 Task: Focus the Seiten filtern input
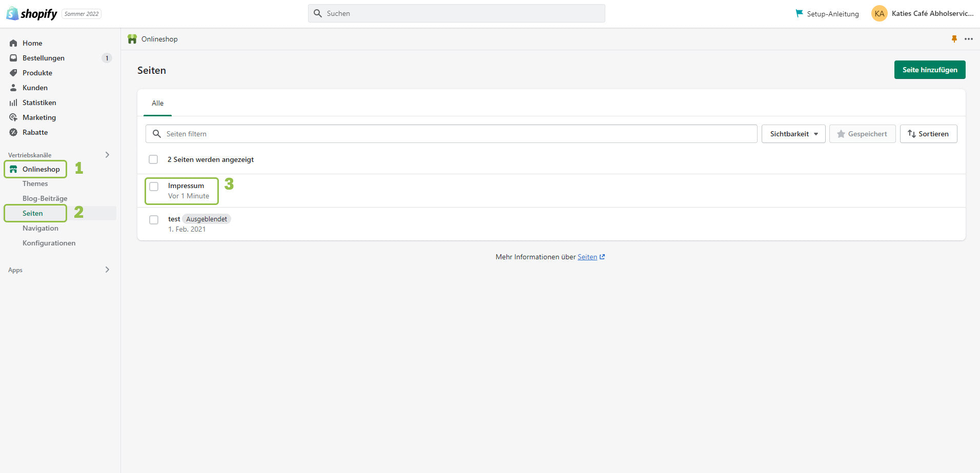(x=452, y=134)
